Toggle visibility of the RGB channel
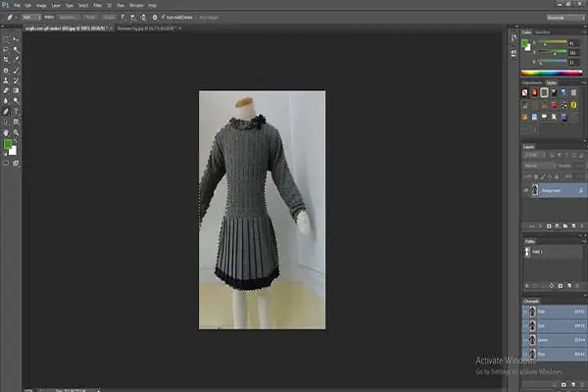 (x=526, y=309)
